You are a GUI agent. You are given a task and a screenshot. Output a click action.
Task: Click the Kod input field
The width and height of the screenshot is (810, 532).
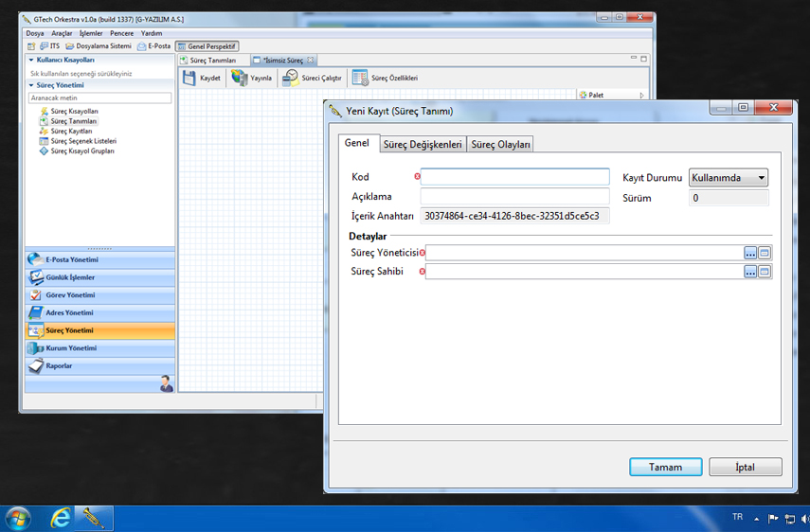pos(514,177)
